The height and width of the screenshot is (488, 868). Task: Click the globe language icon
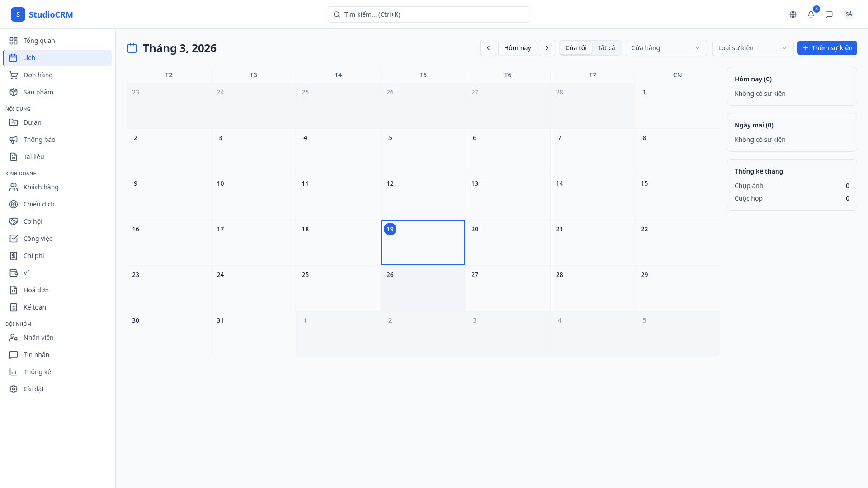(x=793, y=14)
